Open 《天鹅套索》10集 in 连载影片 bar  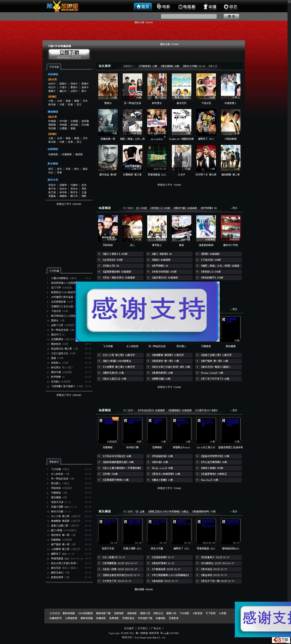tap(148, 66)
